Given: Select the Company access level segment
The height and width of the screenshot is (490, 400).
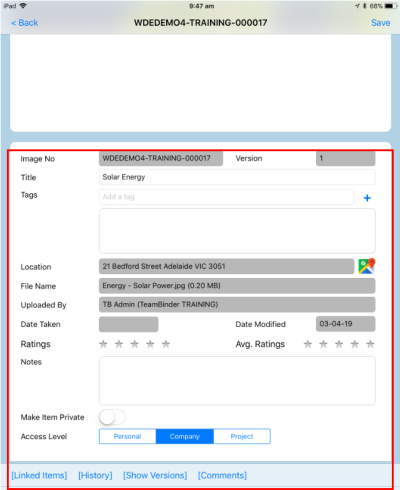Looking at the screenshot, I should (x=185, y=436).
